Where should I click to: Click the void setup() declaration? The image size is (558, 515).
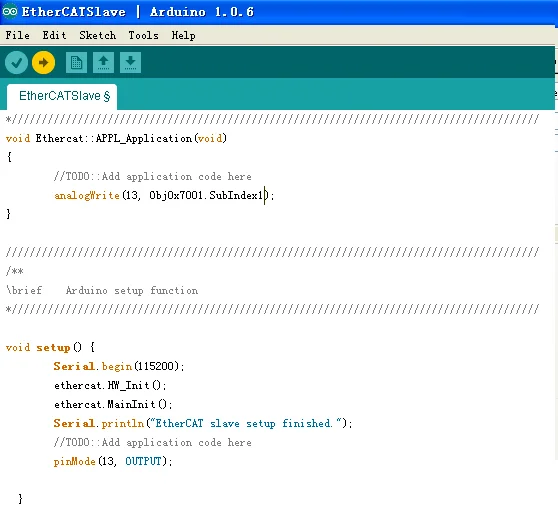coord(51,347)
